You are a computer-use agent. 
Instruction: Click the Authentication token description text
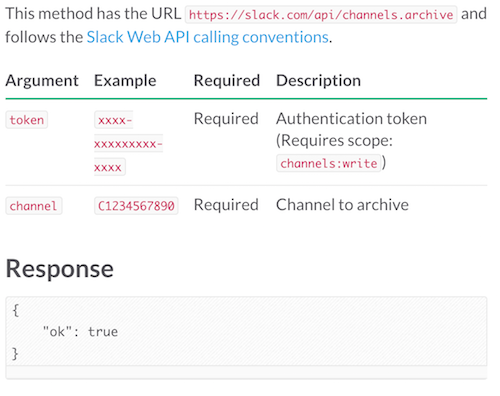click(351, 119)
